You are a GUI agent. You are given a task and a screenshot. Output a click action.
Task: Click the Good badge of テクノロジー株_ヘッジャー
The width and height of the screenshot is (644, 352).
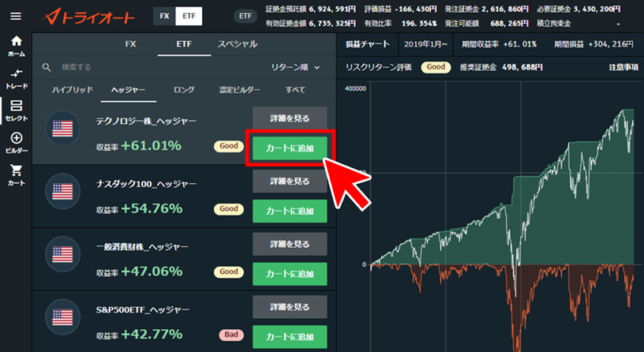pos(229,146)
